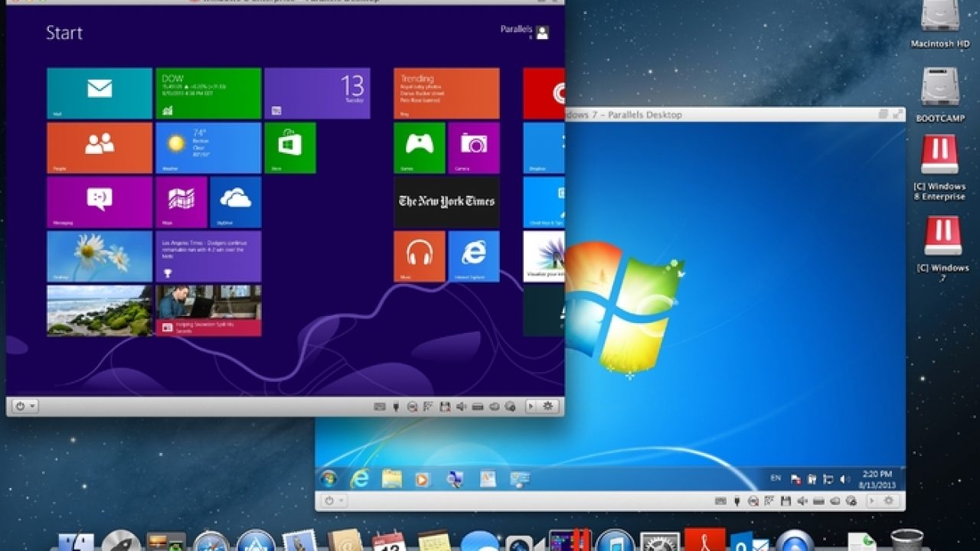Enter full screen in Windows 7 window
Viewport: 980px width, 551px height.
tap(898, 115)
